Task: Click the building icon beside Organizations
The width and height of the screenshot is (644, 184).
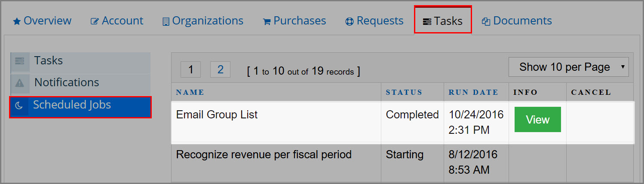Action: (166, 21)
